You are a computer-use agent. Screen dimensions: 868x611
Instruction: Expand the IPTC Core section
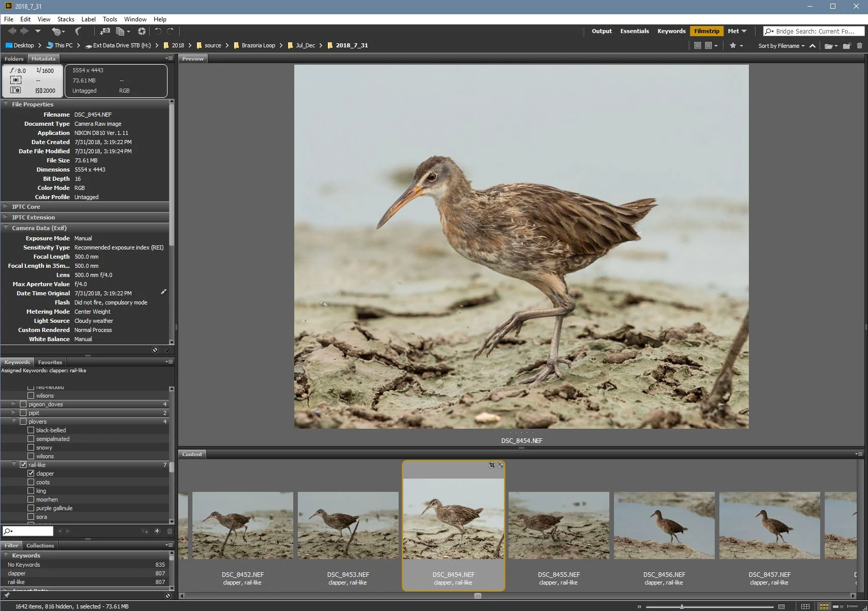6,207
